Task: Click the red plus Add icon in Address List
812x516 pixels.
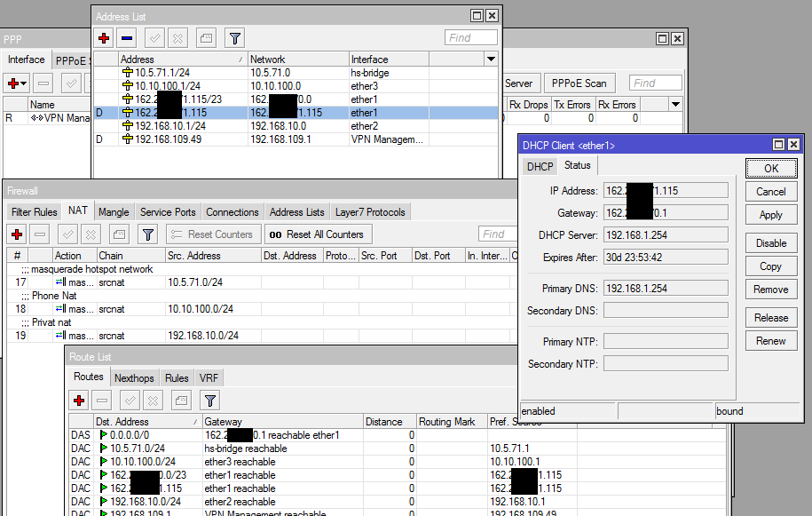Action: 104,38
